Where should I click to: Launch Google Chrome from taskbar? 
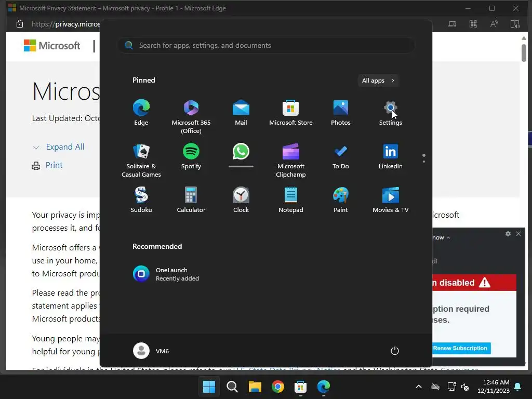tap(278, 387)
